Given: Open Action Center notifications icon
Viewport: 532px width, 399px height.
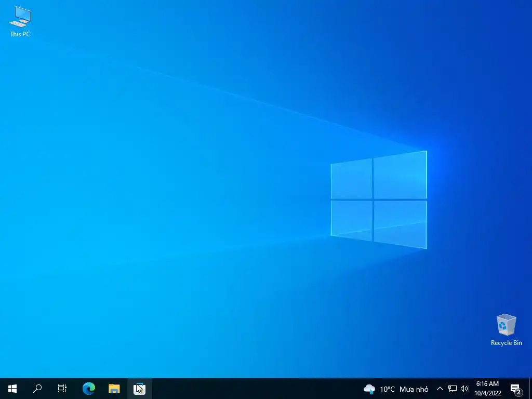Looking at the screenshot, I should click(516, 389).
